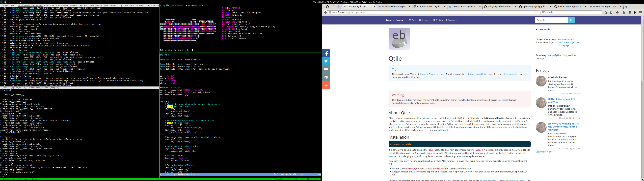Reload the page with the refresh icon

point(538,13)
